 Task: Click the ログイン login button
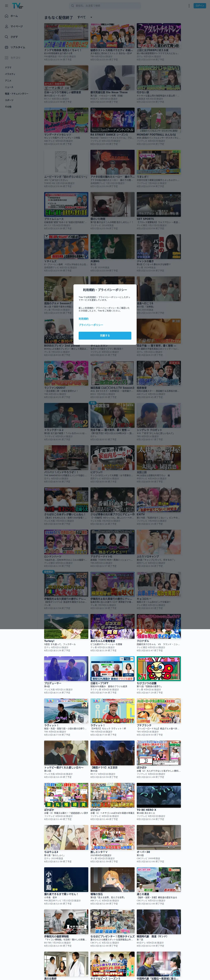(x=200, y=6)
